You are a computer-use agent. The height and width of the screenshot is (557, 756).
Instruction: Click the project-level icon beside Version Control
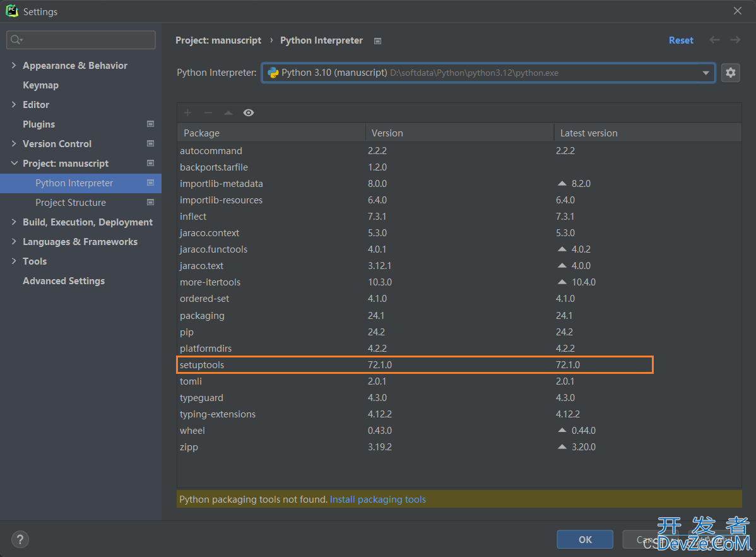[150, 144]
